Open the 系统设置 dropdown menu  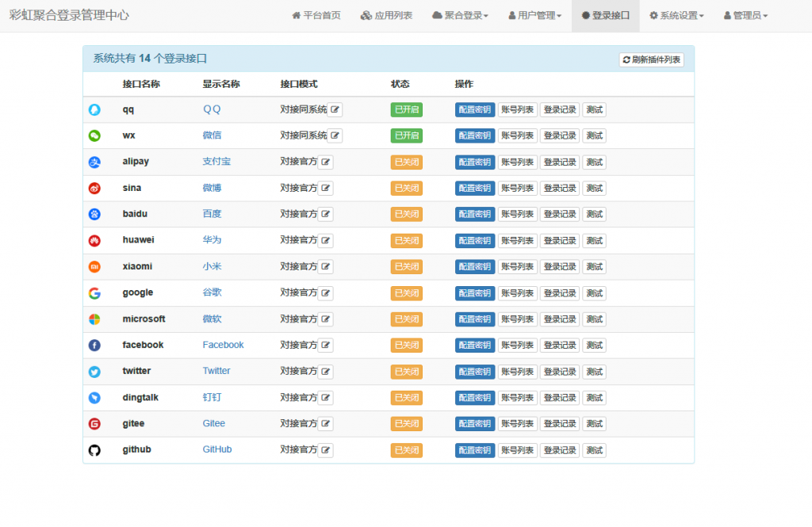[x=677, y=16]
